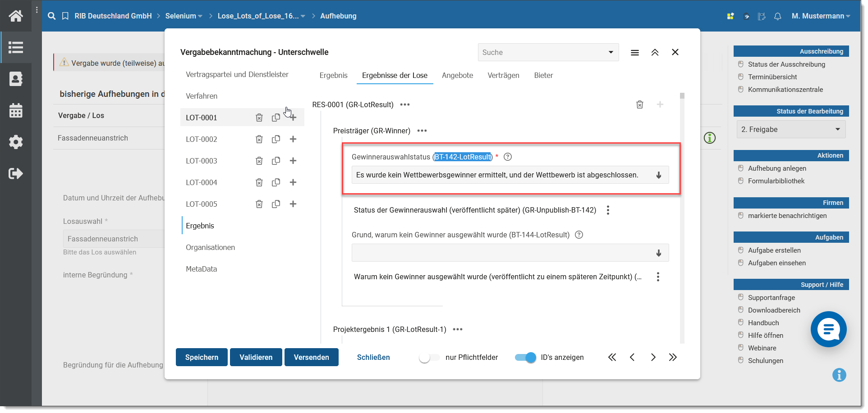Open GR-Unpublish-BT-142 vertical dots menu
The width and height of the screenshot is (868, 413).
coord(608,210)
